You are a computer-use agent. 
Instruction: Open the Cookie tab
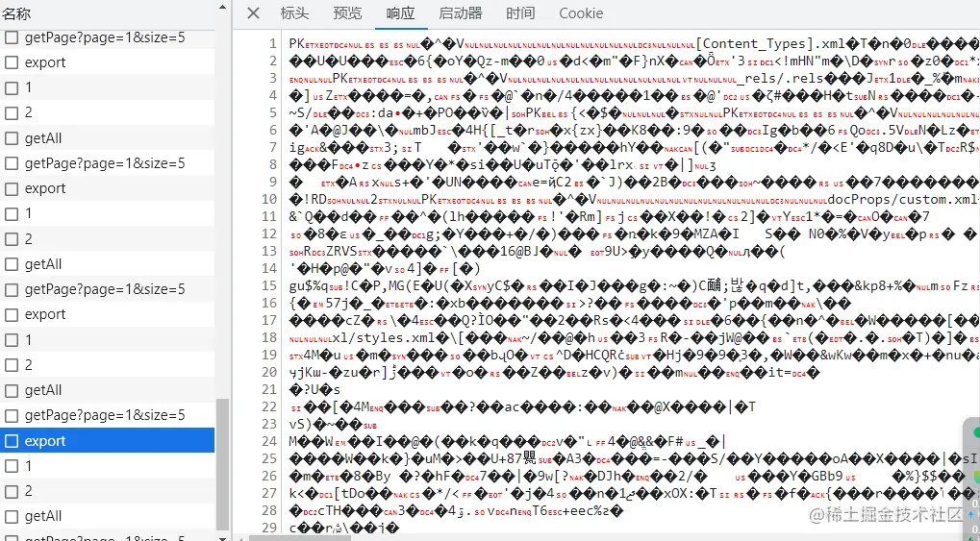coord(581,13)
